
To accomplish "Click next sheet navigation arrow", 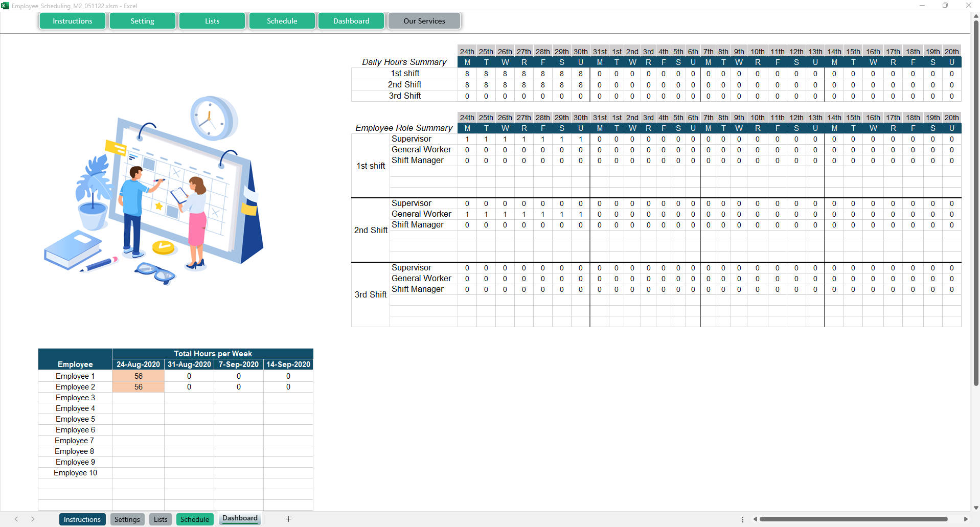I will click(x=33, y=519).
